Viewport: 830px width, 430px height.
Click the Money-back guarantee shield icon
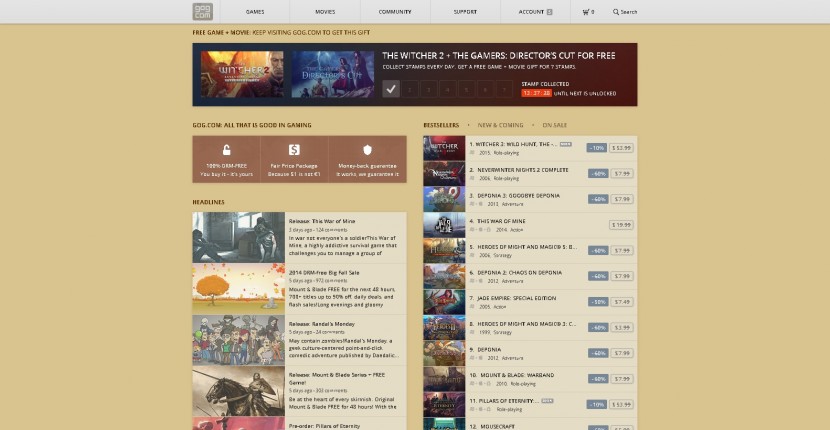point(367,150)
